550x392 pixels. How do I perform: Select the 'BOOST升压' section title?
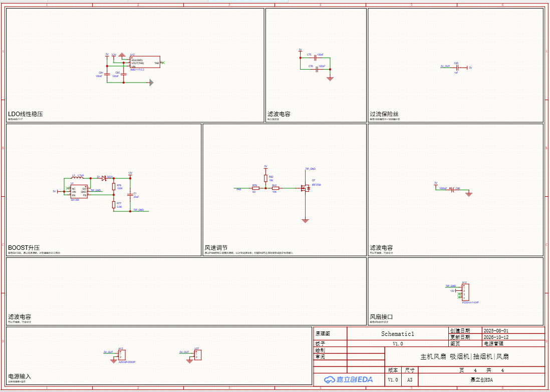(24, 247)
